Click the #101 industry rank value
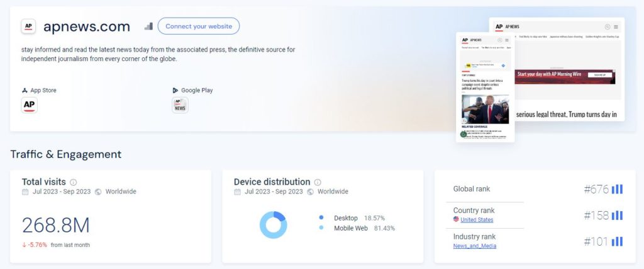Screen dimensions: 644x269 [x=596, y=242]
